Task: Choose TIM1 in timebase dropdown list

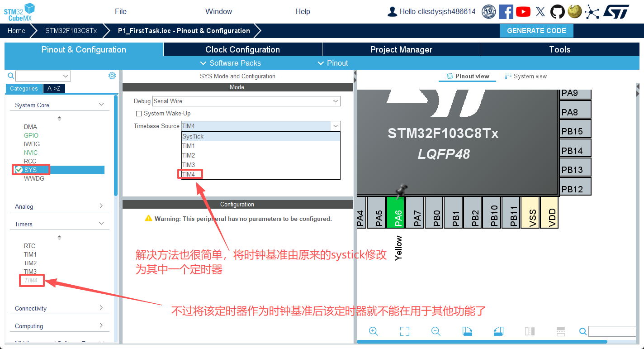Action: pyautogui.click(x=260, y=146)
